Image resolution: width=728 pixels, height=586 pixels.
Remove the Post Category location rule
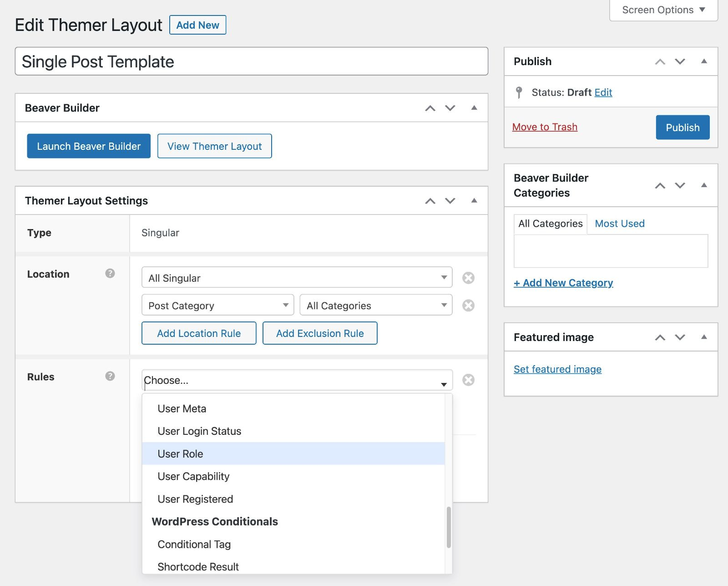coord(468,305)
